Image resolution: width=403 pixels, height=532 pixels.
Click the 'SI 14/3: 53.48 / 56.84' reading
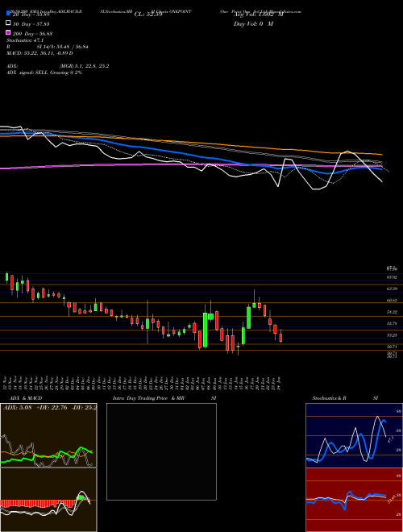(x=63, y=47)
